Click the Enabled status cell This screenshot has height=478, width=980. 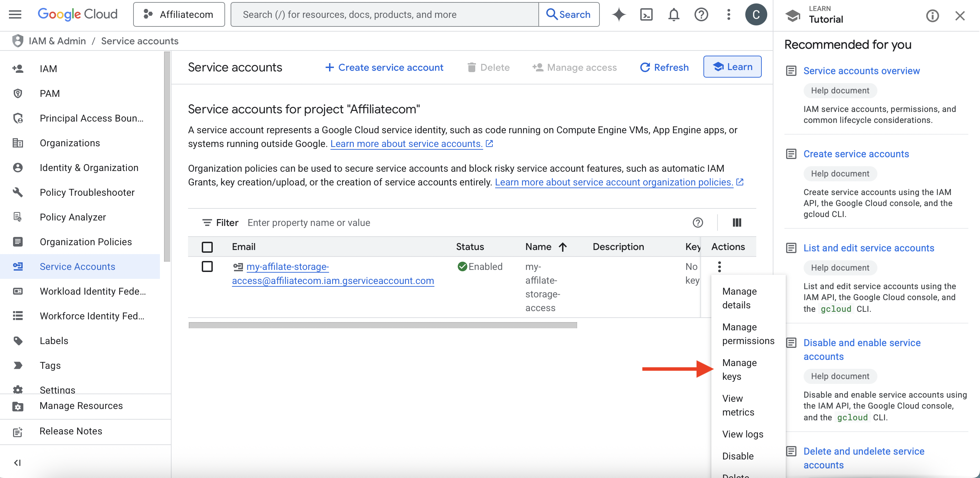point(480,266)
